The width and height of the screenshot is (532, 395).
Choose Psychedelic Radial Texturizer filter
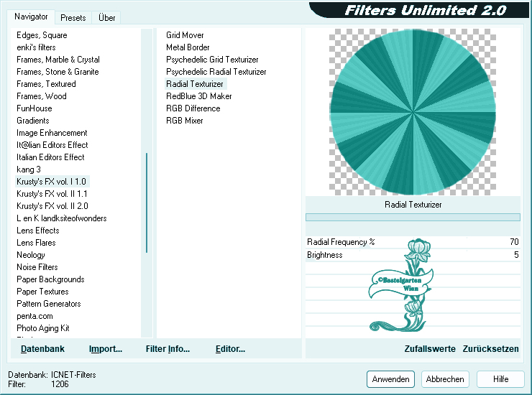(x=216, y=72)
